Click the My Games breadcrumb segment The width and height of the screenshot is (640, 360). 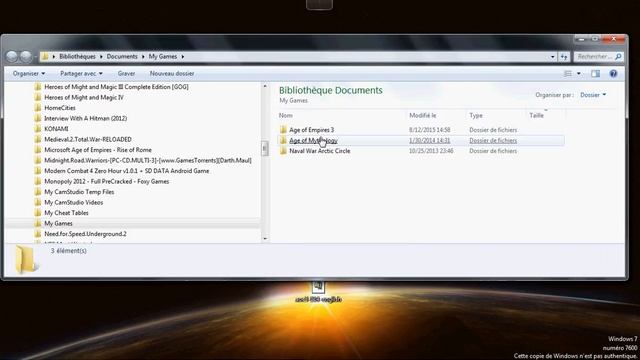coord(162,56)
